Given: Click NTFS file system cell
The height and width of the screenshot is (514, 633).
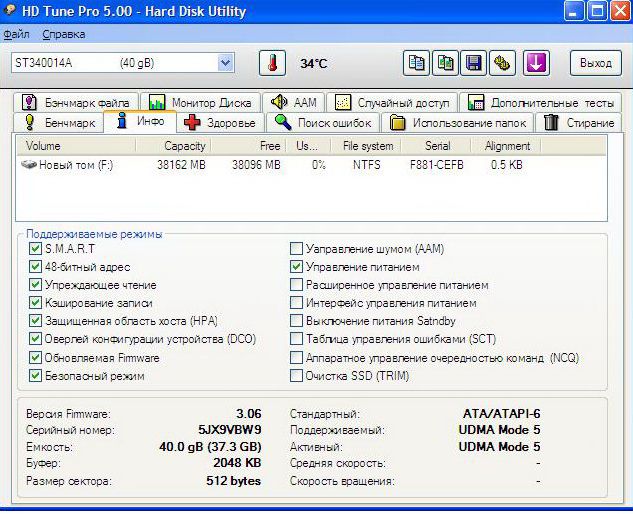Looking at the screenshot, I should pos(367,165).
